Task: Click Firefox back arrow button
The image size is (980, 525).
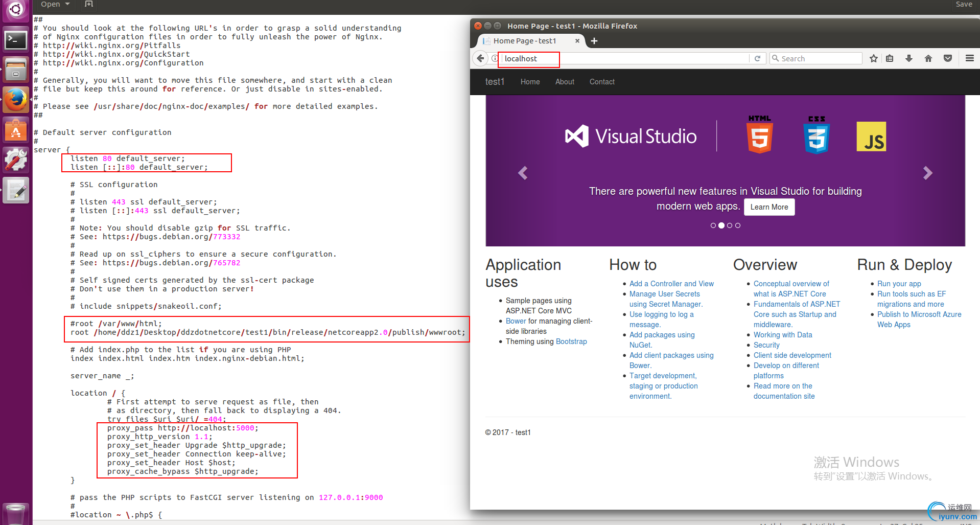Action: (480, 58)
